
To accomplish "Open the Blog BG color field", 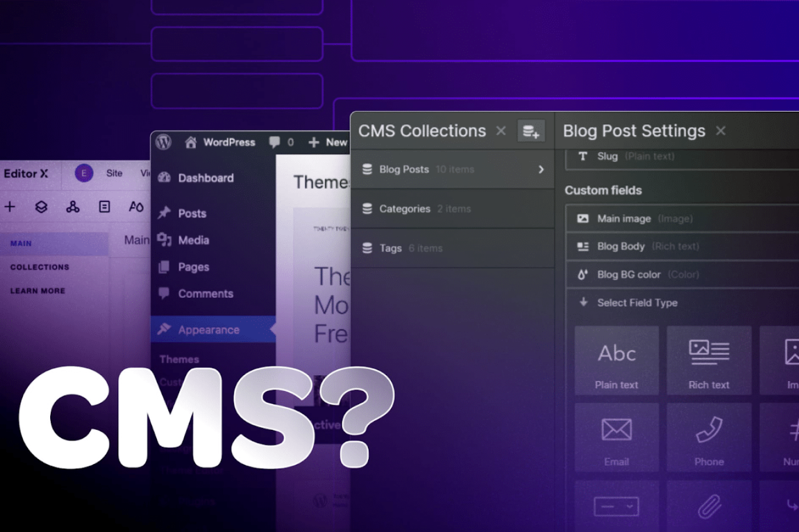I will pos(629,274).
